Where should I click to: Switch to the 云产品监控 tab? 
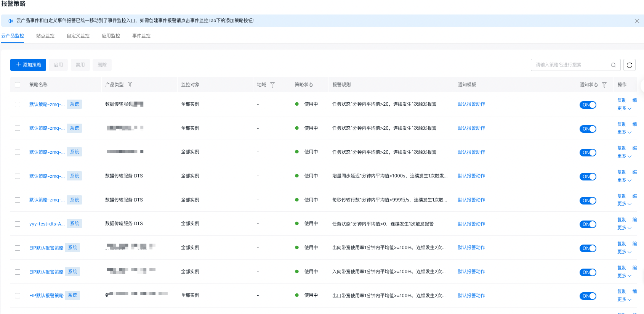[x=13, y=36]
